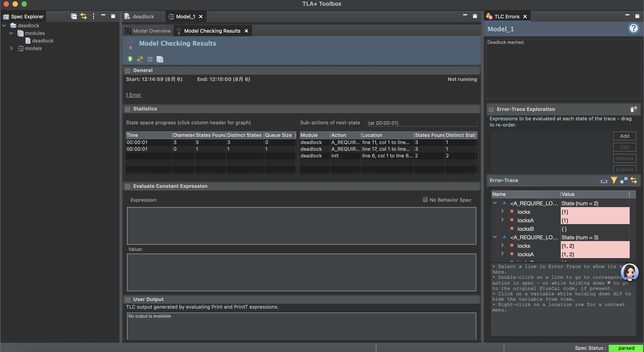Viewport: 644px width, 352px height.
Task: Select Model Checking Results tab
Action: point(212,31)
